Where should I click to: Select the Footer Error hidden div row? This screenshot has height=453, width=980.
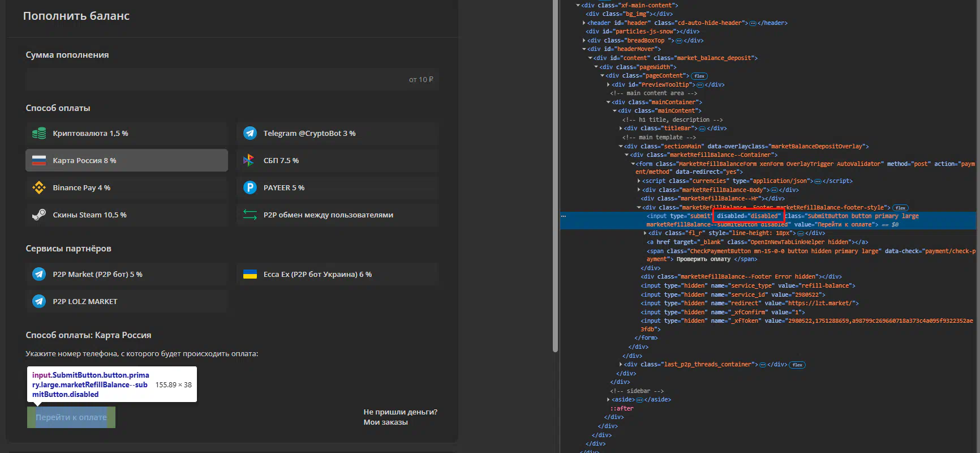tap(741, 277)
